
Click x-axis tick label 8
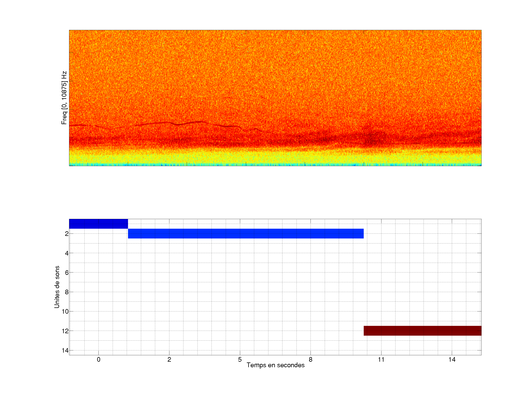(311, 359)
